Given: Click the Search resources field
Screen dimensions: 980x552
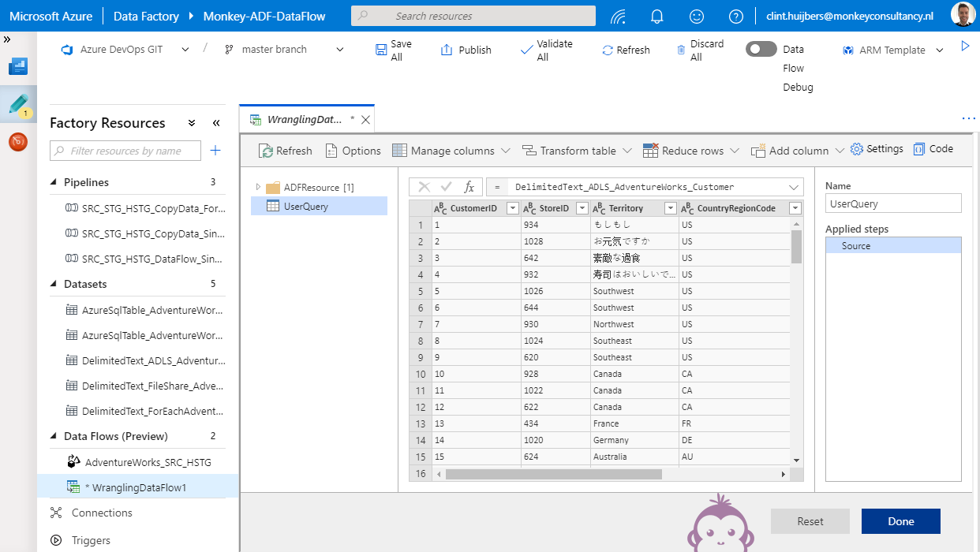Looking at the screenshot, I should [473, 16].
